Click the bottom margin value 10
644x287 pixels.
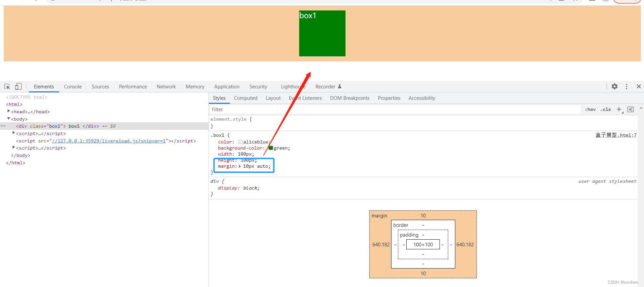423,273
